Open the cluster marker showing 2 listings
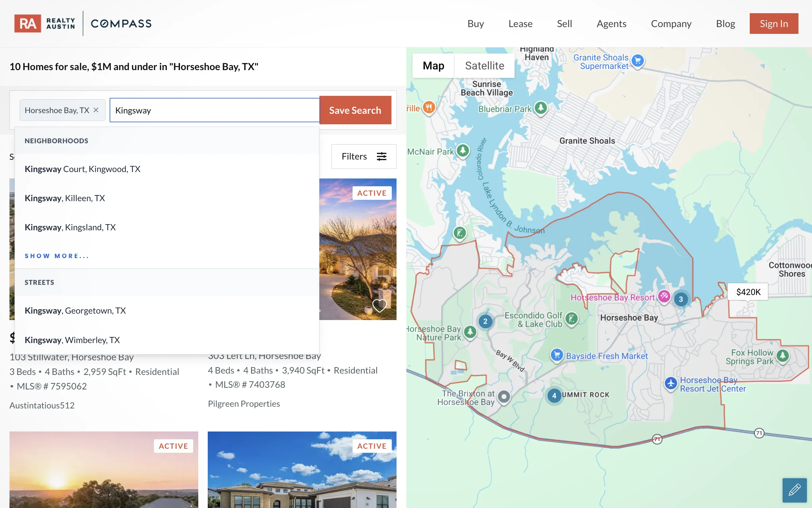 point(485,321)
